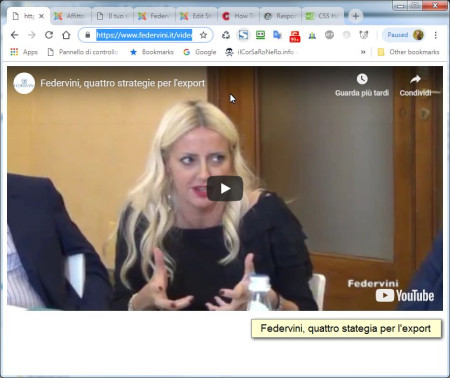
Task: Open the browser home page
Action: point(66,35)
